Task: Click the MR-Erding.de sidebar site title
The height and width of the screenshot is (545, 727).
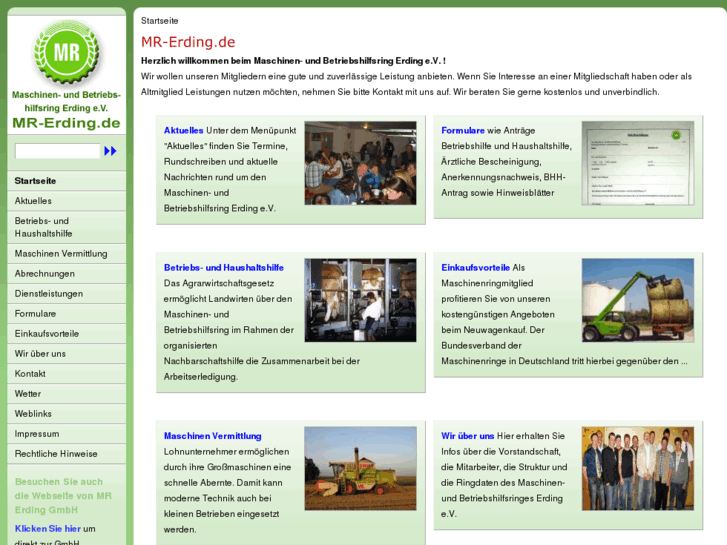Action: point(66,123)
